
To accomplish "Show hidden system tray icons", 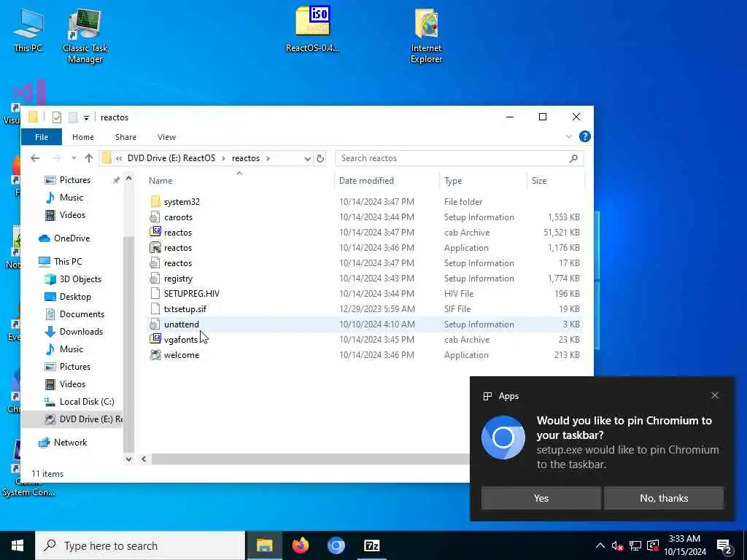I will (600, 545).
